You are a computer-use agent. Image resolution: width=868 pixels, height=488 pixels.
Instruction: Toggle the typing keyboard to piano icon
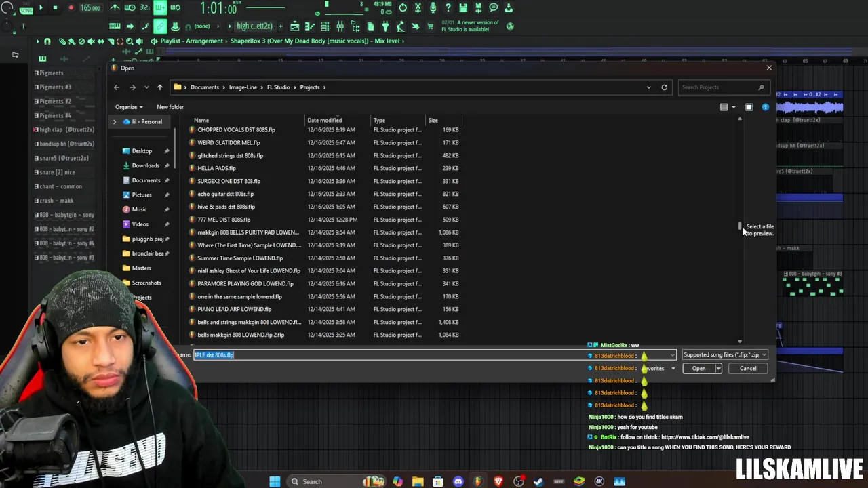click(115, 26)
